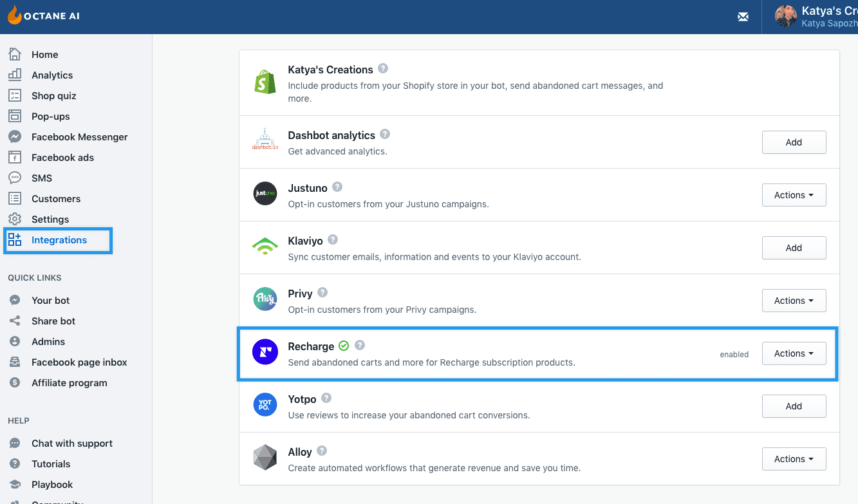The height and width of the screenshot is (504, 858).
Task: Open Admins quick link
Action: (x=48, y=342)
